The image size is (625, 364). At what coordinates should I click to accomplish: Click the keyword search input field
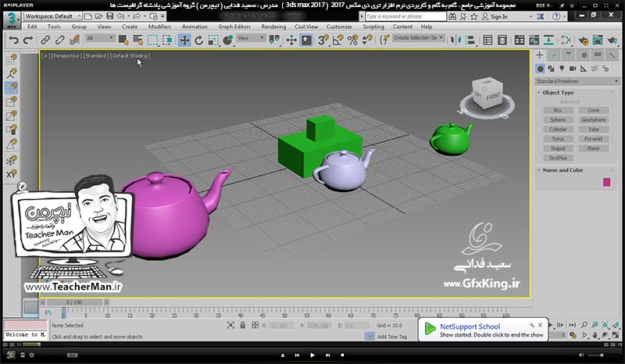(405, 16)
